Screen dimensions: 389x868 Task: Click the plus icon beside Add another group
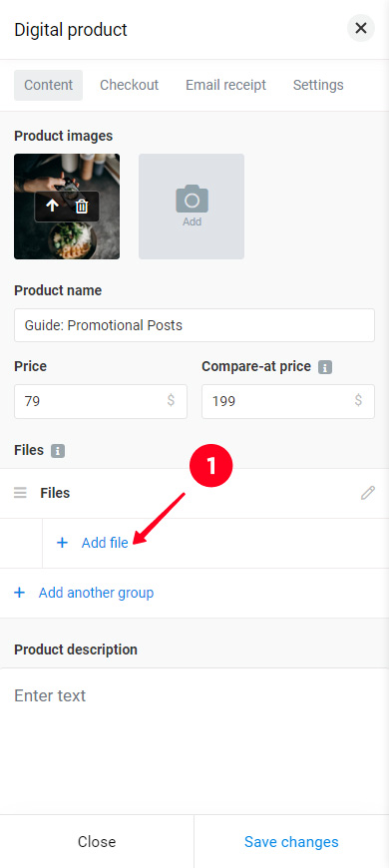coord(20,593)
